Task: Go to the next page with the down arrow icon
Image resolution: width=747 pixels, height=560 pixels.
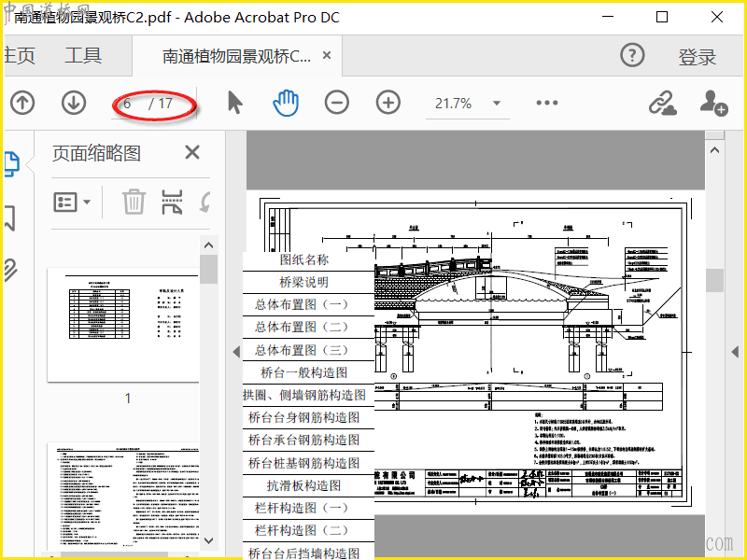Action: click(74, 103)
